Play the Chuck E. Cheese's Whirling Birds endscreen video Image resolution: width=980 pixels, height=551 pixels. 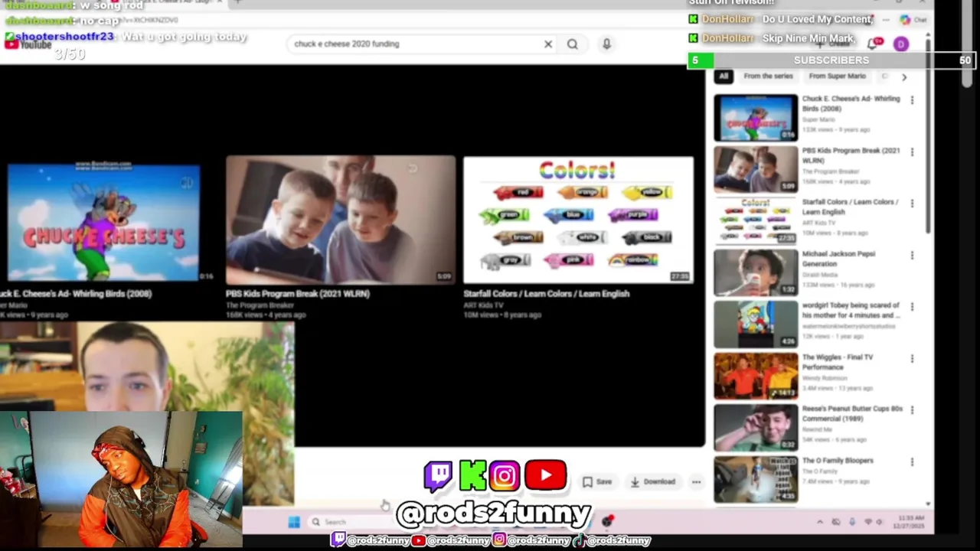pos(103,222)
